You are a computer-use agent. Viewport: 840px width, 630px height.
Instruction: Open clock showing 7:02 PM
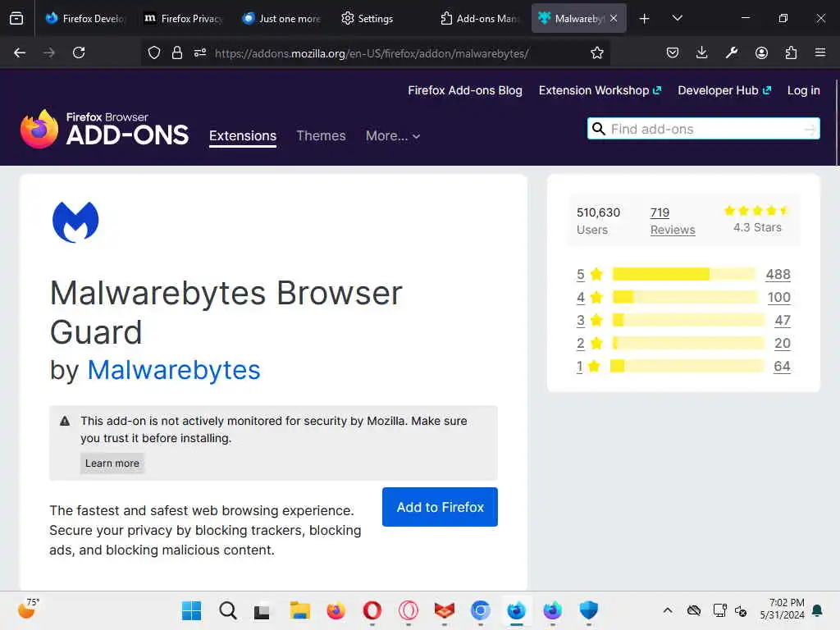coord(782,609)
